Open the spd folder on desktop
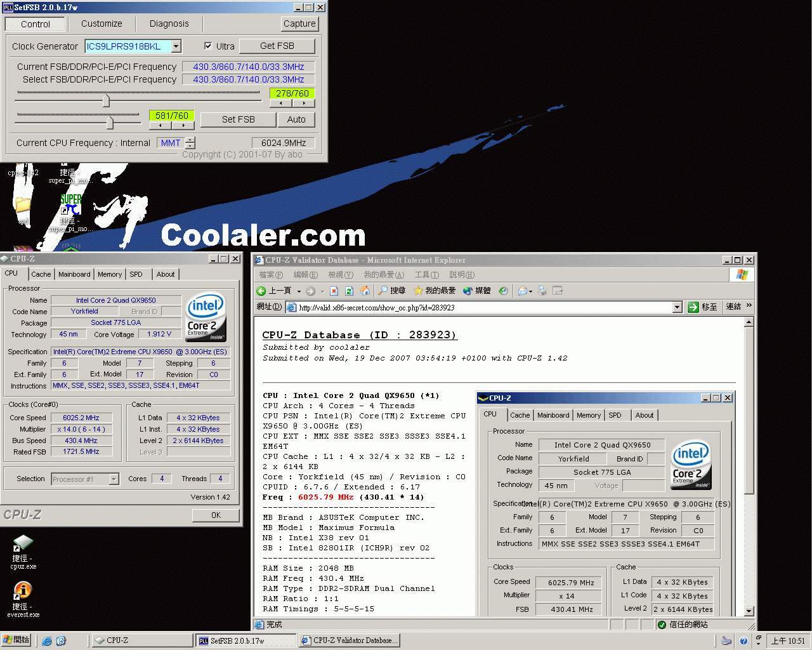 point(23,206)
